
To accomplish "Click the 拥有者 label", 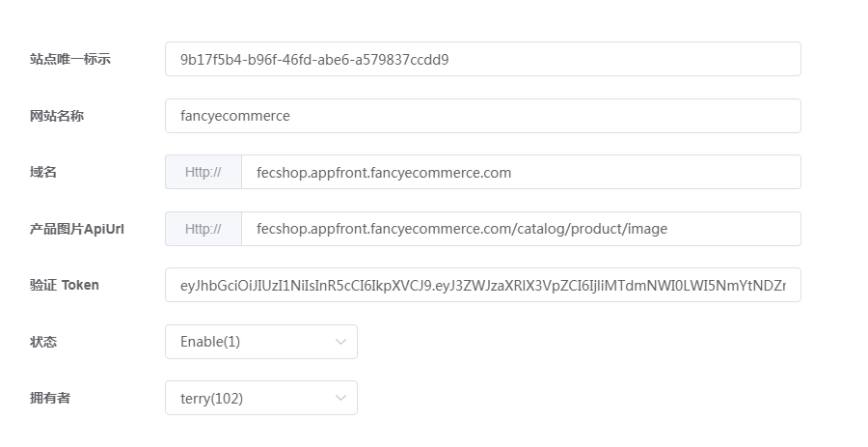I will pyautogui.click(x=50, y=398).
